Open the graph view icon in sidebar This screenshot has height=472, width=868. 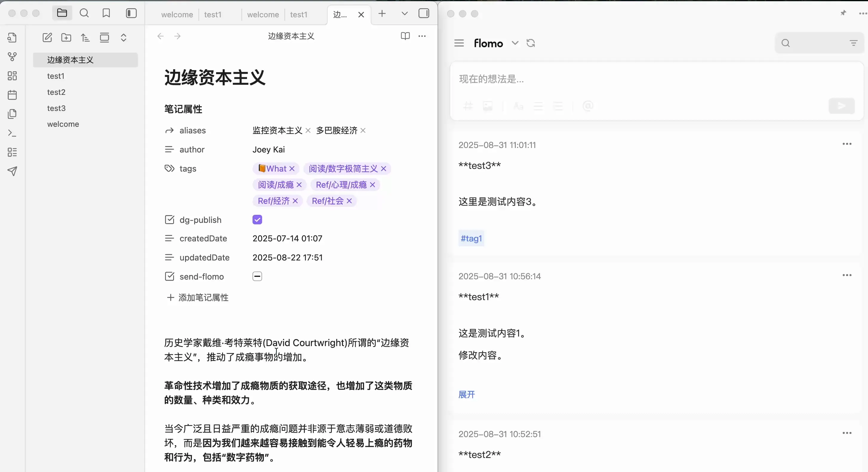pyautogui.click(x=12, y=57)
